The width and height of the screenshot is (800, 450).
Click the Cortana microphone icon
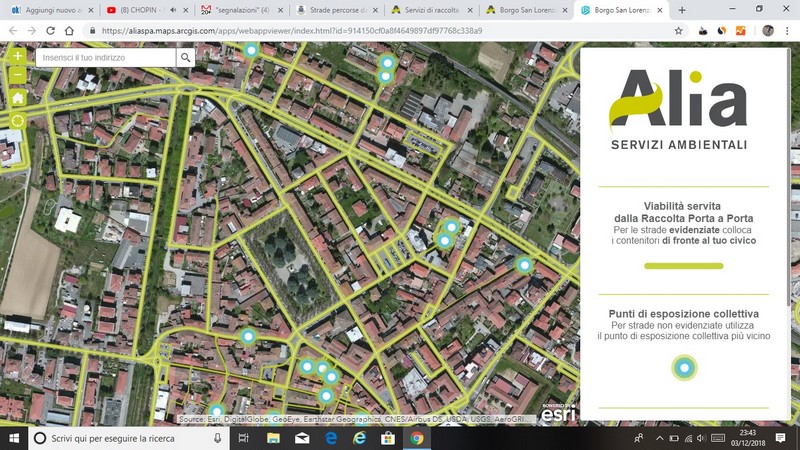coord(217,438)
